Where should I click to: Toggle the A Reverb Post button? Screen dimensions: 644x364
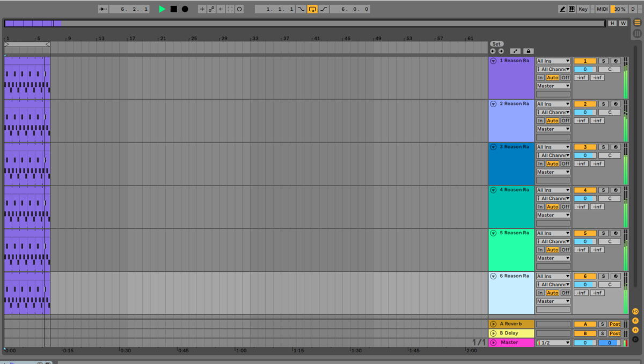[614, 324]
